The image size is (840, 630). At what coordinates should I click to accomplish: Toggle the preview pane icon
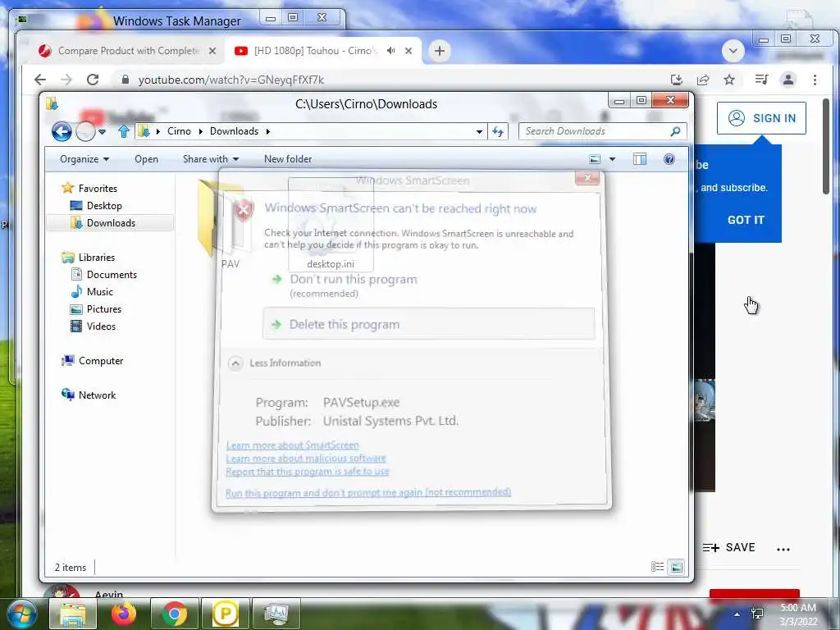(640, 159)
